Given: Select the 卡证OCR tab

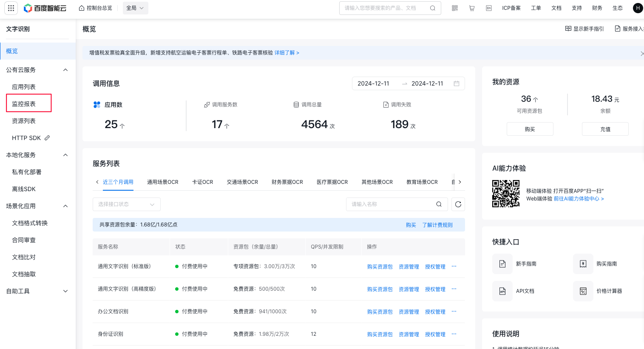Looking at the screenshot, I should point(202,182).
